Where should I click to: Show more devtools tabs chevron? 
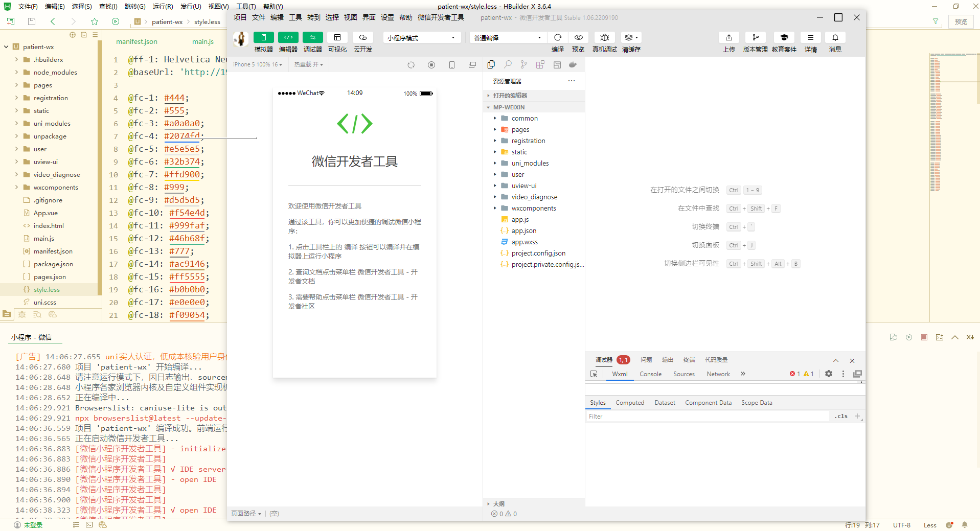click(x=743, y=374)
